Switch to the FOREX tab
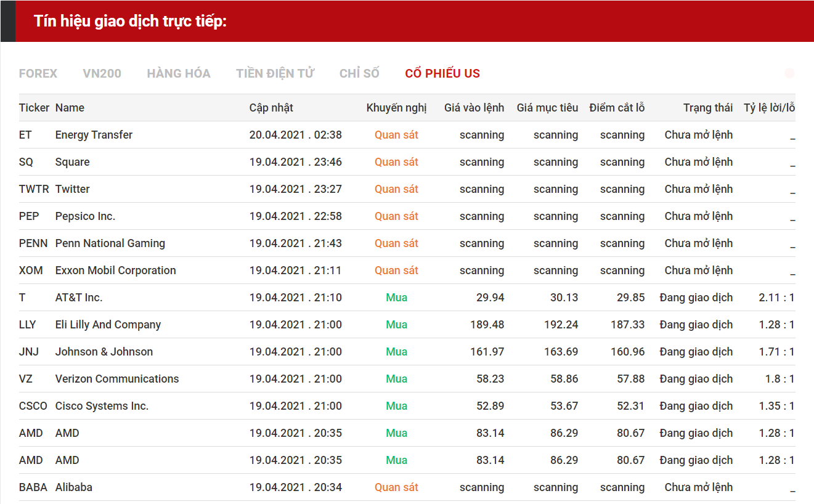This screenshot has width=814, height=504. click(38, 73)
